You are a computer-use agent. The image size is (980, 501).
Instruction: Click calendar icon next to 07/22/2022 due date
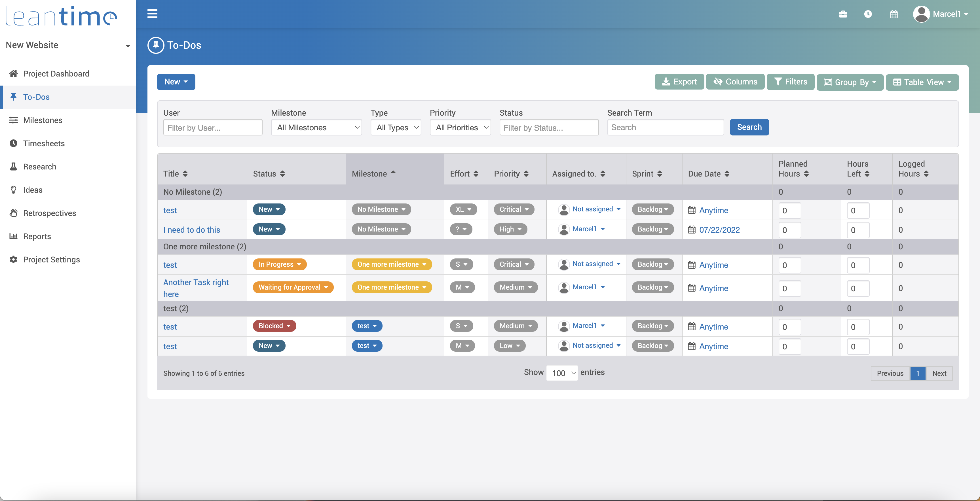tap(692, 230)
